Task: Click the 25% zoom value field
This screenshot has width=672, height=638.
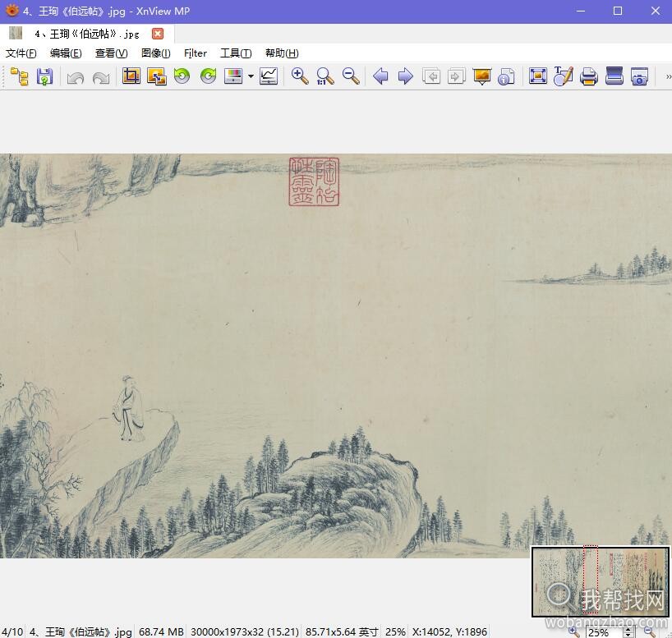Action: (605, 632)
